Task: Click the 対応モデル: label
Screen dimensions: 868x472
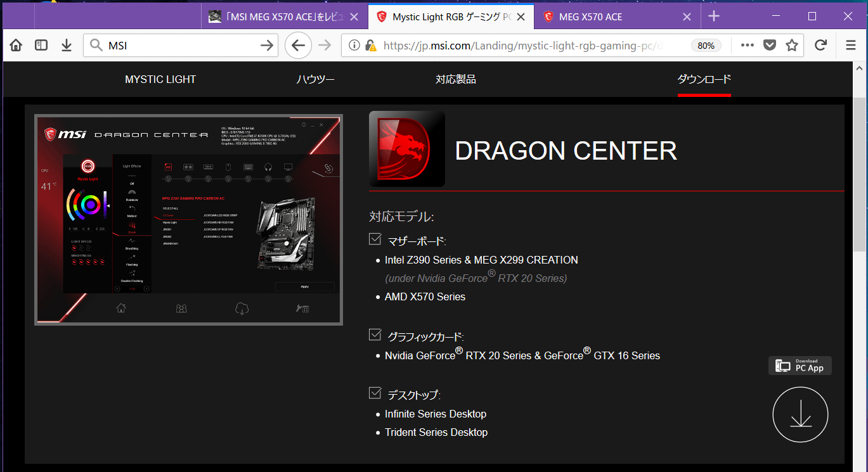Action: click(x=402, y=217)
